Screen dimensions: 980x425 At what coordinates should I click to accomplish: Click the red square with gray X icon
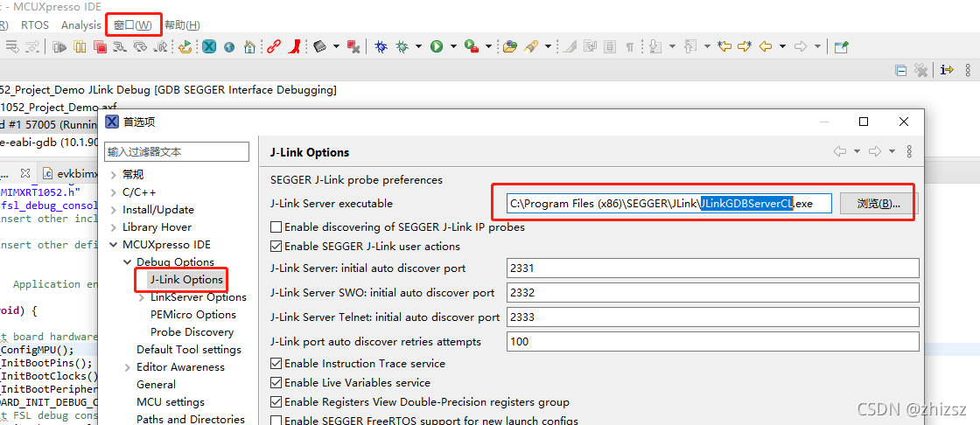click(x=353, y=46)
